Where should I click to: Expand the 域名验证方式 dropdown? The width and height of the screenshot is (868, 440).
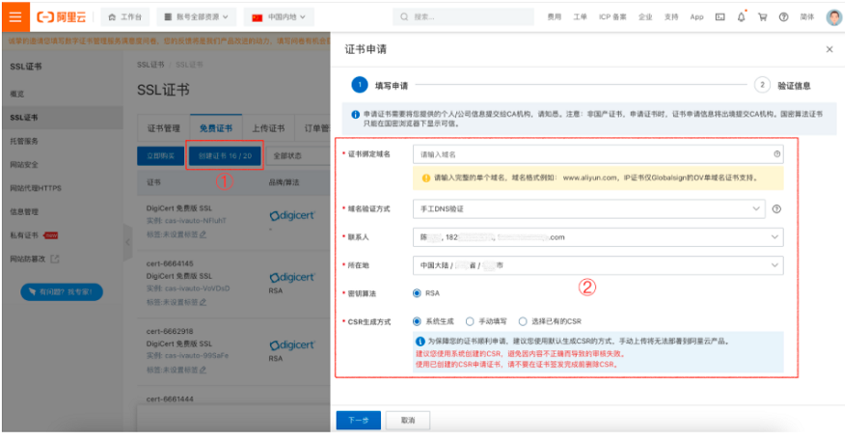click(x=590, y=208)
